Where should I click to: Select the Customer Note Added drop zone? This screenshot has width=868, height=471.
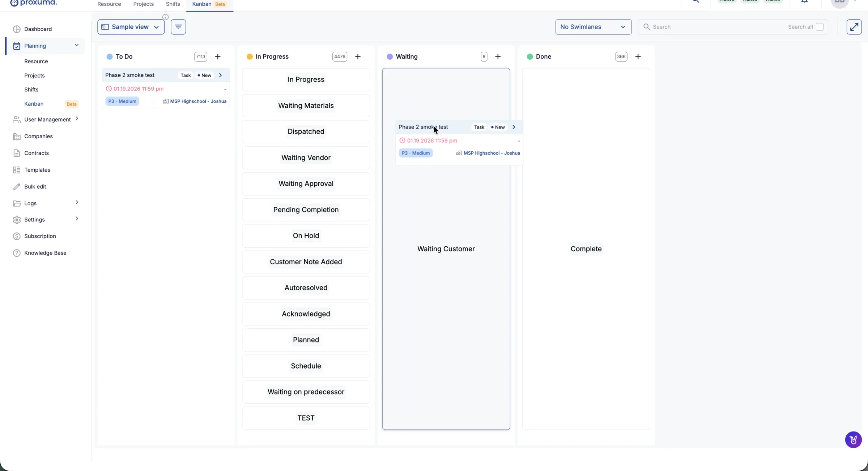[x=306, y=262]
